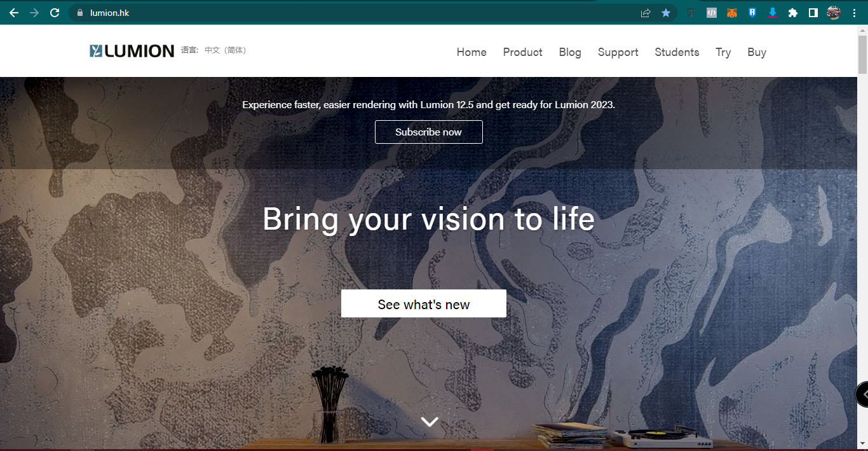868x451 pixels.
Task: Click the down chevron below the hero
Action: (x=430, y=421)
